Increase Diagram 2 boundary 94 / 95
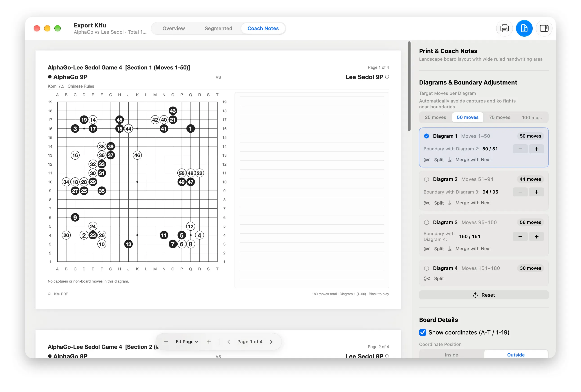The height and width of the screenshot is (392, 581). point(536,192)
